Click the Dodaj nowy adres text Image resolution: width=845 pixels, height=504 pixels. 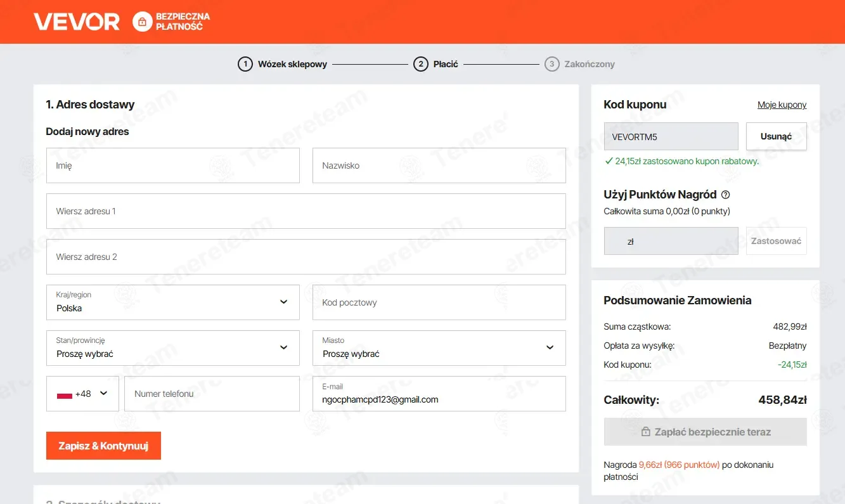click(87, 132)
